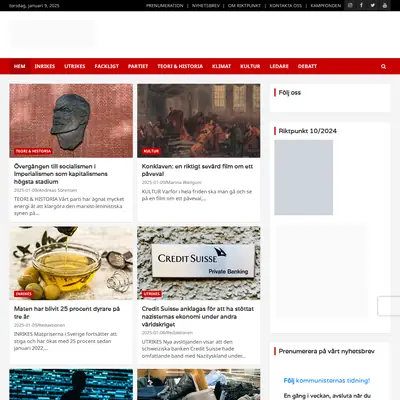The image size is (400, 400).
Task: Click the Inrikes tag on olive oil image
Action: point(24,294)
